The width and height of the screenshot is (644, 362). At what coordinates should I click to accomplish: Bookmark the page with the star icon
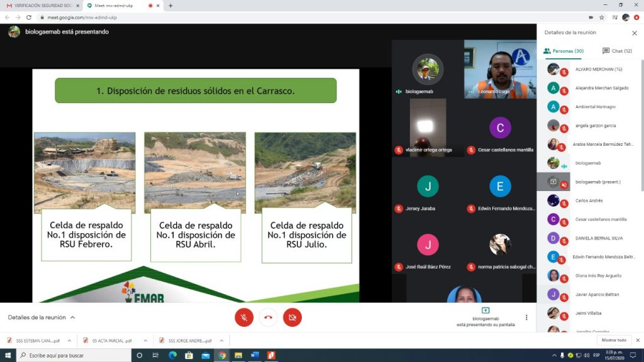(602, 18)
